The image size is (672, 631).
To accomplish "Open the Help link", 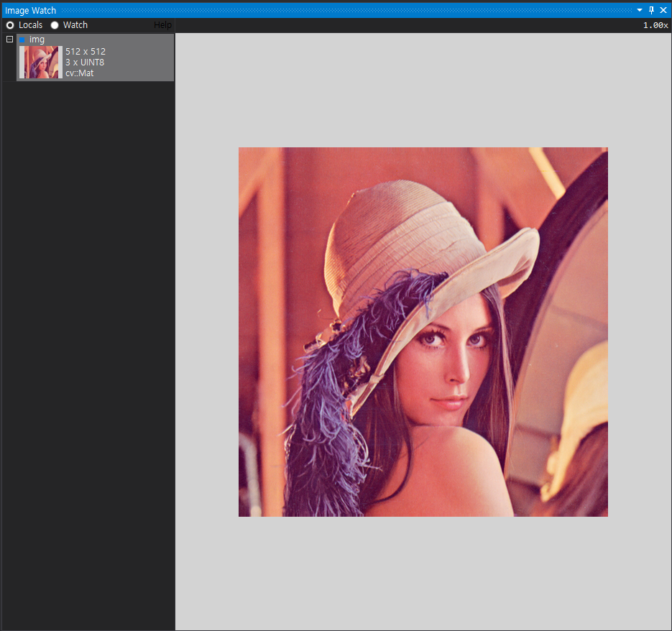I will pos(162,25).
